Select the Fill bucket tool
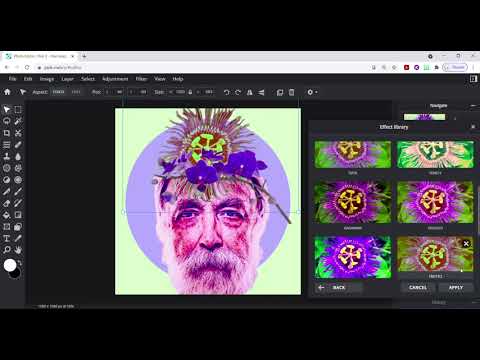This screenshot has height=360, width=480. tap(6, 215)
